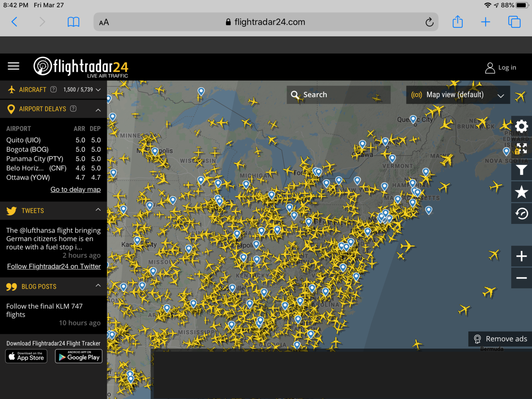Click the AIRCRAFT section label

(x=32, y=90)
